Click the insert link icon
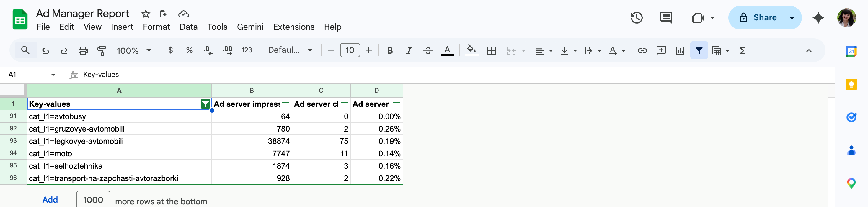This screenshot has height=207, width=868. click(642, 51)
